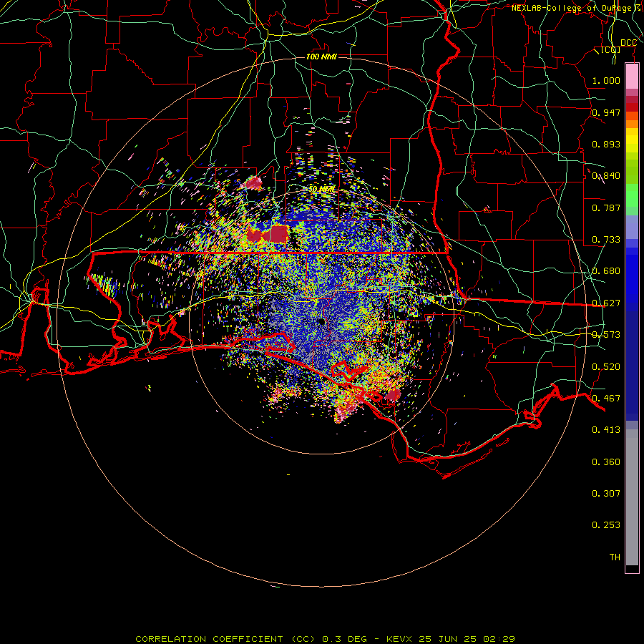
Task: Select the 1.000 value on the scale
Action: tap(606, 80)
